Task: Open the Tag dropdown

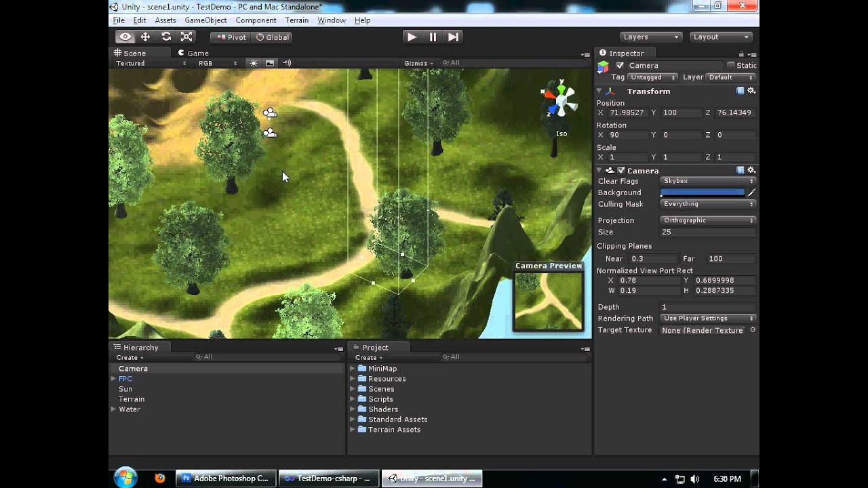Action: pos(654,77)
